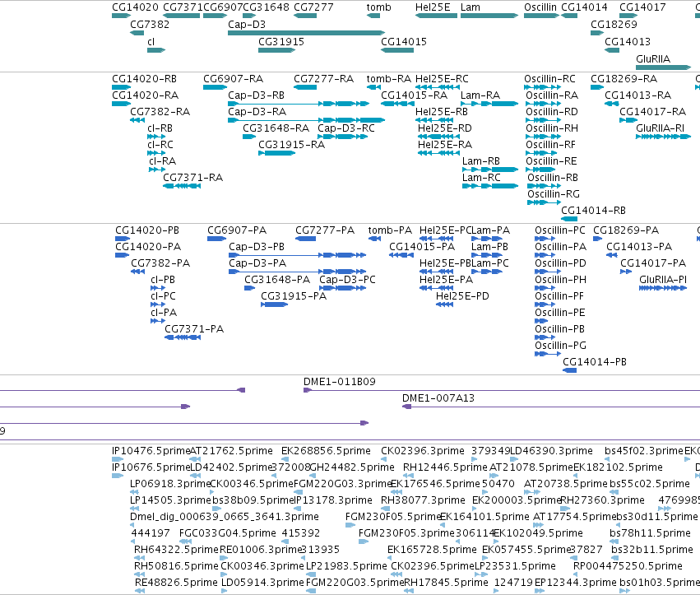The height and width of the screenshot is (595, 700).
Task: Select the cl gene label
Action: click(151, 41)
